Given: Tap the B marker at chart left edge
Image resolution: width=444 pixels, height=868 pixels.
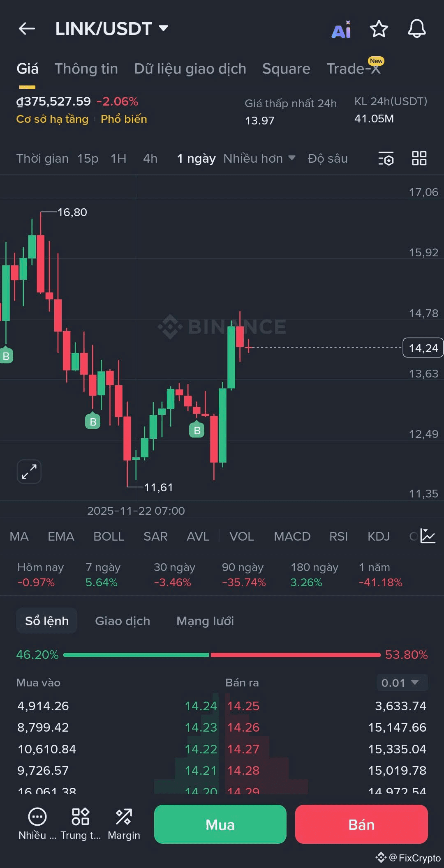Looking at the screenshot, I should point(6,355).
